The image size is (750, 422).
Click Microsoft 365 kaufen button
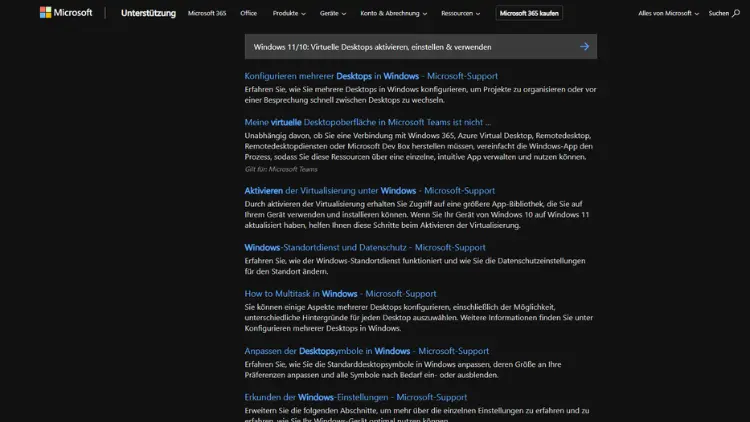(529, 13)
